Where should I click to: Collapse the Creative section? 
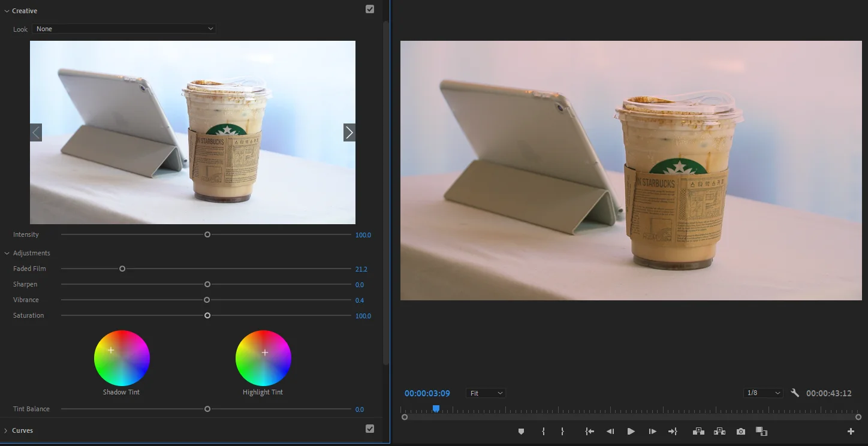(7, 11)
